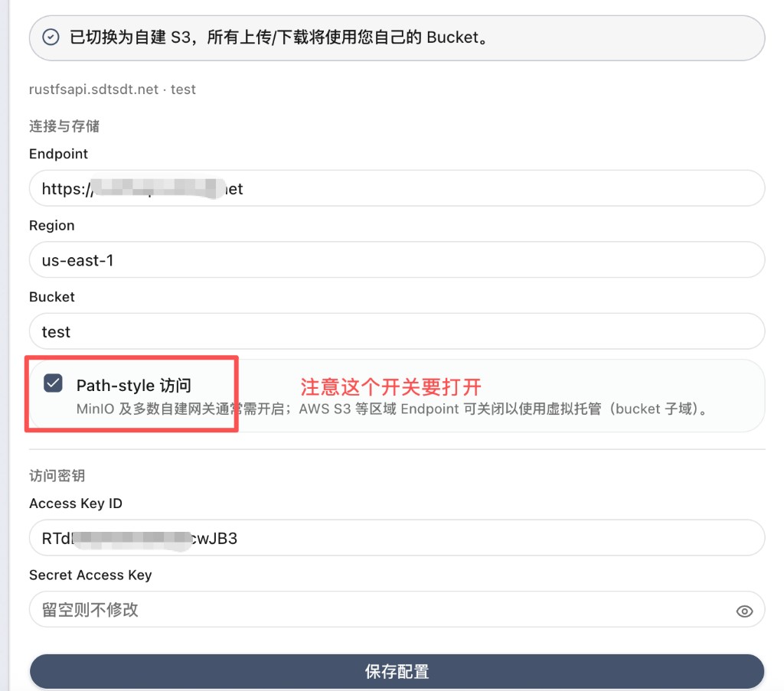Toggle the Path-style 访问 checkbox
This screenshot has height=691, width=784.
coord(53,383)
